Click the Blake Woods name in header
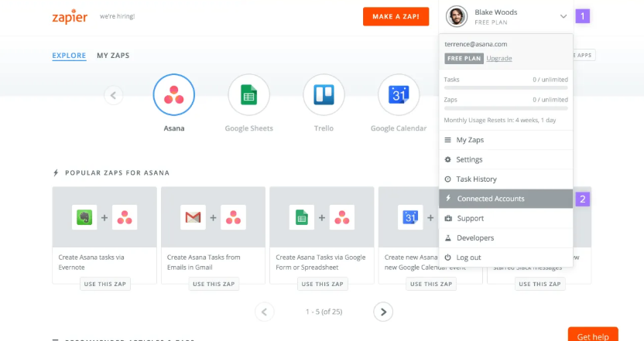This screenshot has height=341, width=644. pyautogui.click(x=495, y=12)
